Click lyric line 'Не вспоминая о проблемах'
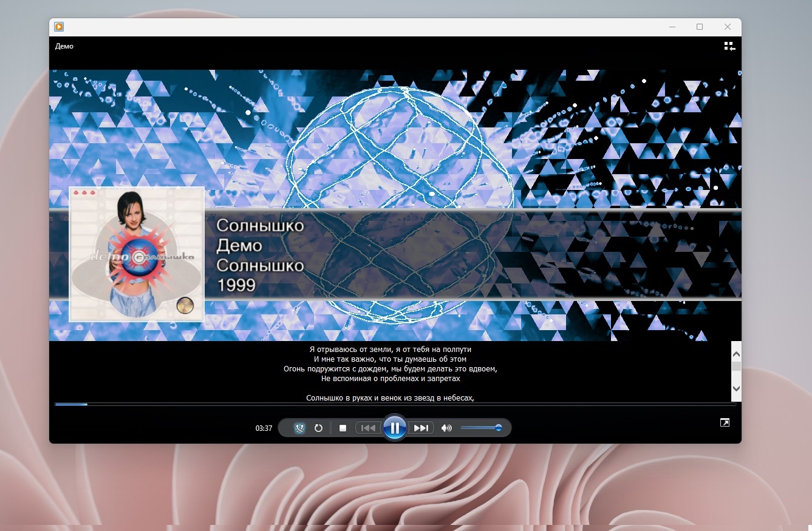Viewport: 812px width, 531px height. point(391,379)
